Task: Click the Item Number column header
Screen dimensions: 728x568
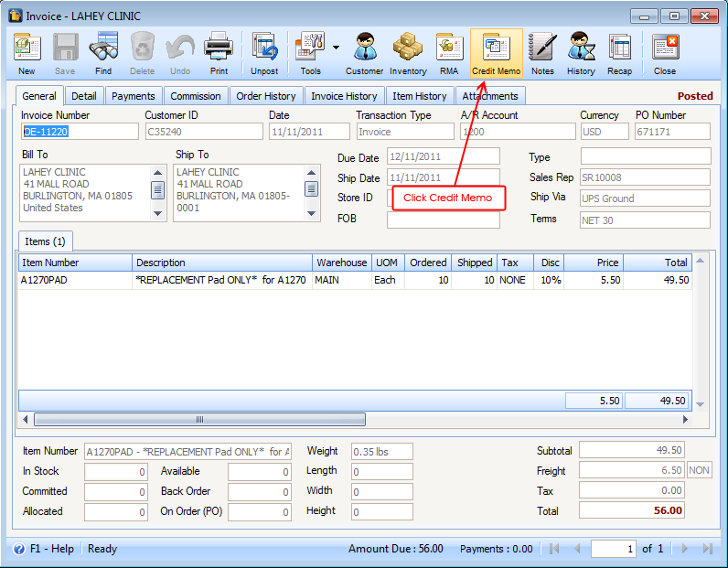Action: 75,263
